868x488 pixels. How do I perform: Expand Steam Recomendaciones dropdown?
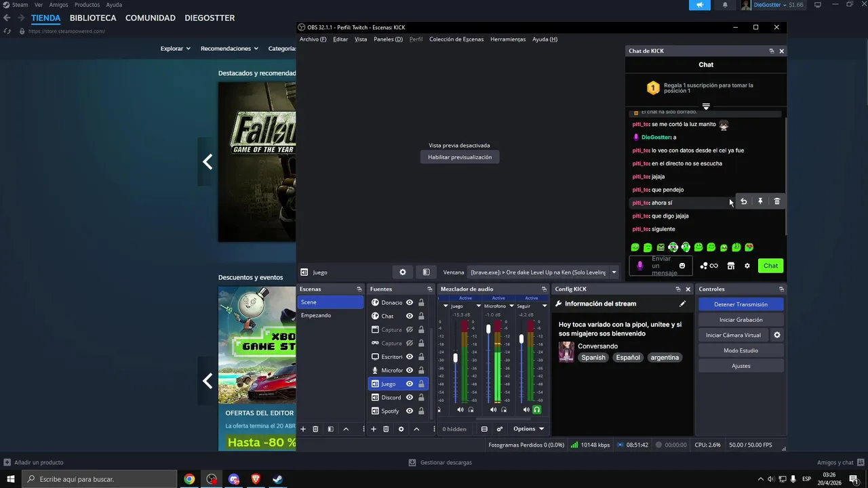tap(229, 48)
